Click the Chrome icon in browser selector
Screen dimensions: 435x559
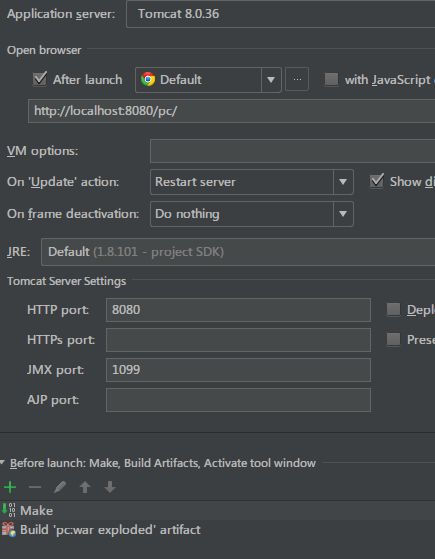(x=148, y=80)
